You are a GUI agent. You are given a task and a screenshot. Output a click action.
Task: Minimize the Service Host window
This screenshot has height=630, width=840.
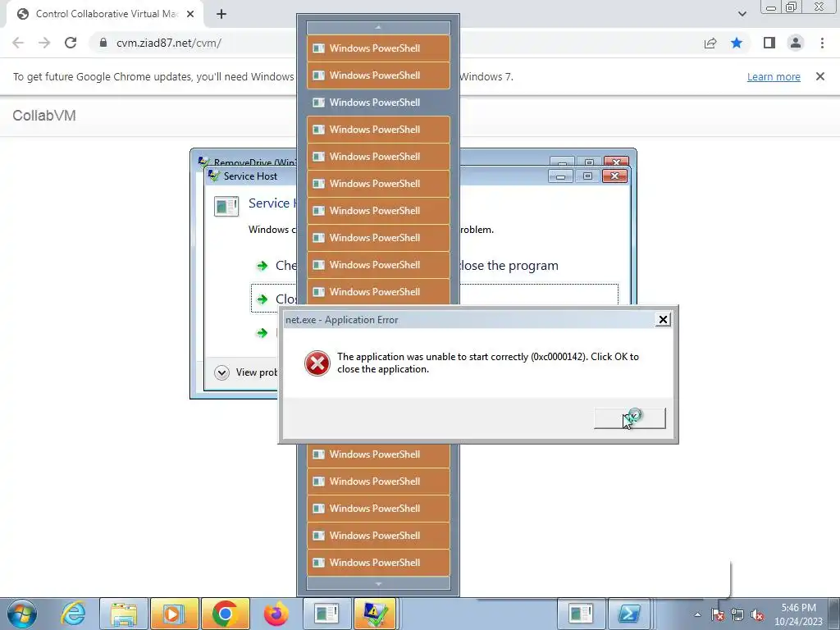(560, 176)
